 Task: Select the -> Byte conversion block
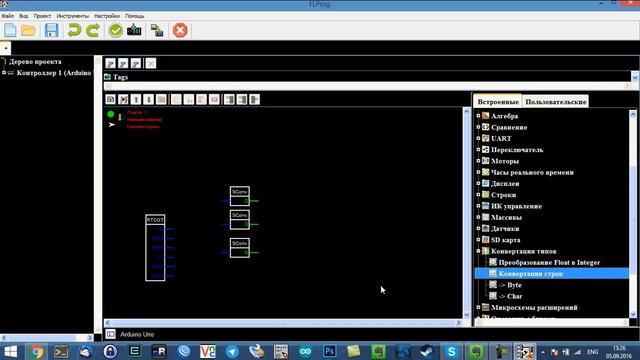(510, 285)
